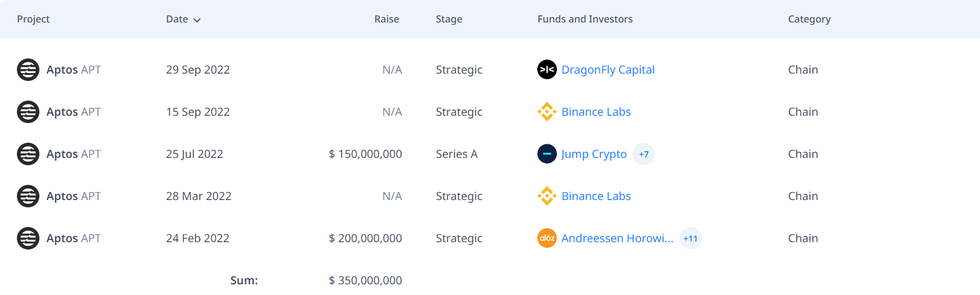Click the $ 350,000,000 sum total
Viewport: 980px width, 295px height.
coord(365,280)
